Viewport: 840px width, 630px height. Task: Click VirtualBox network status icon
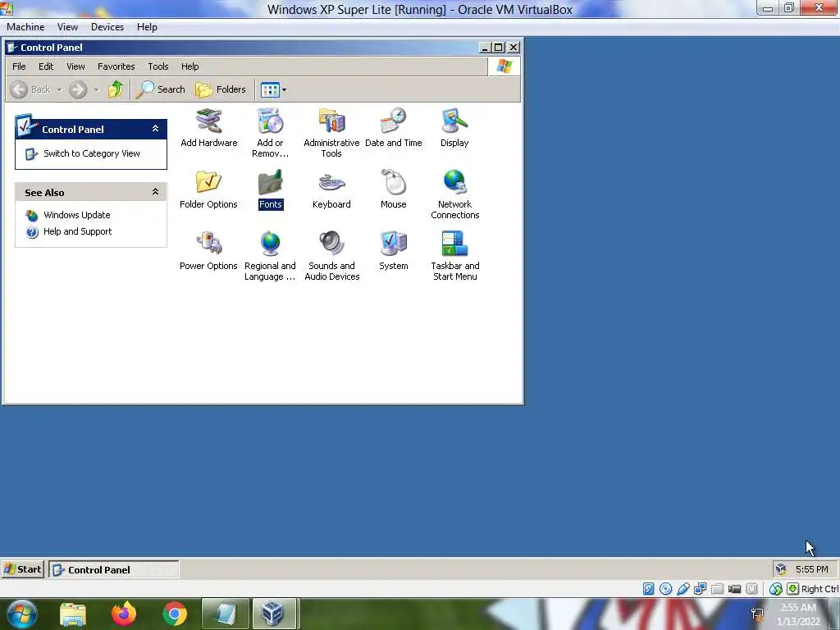pos(701,589)
